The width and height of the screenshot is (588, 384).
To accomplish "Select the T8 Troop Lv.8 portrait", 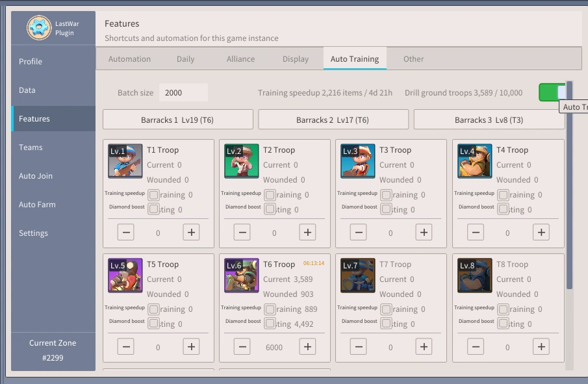I will pos(475,275).
